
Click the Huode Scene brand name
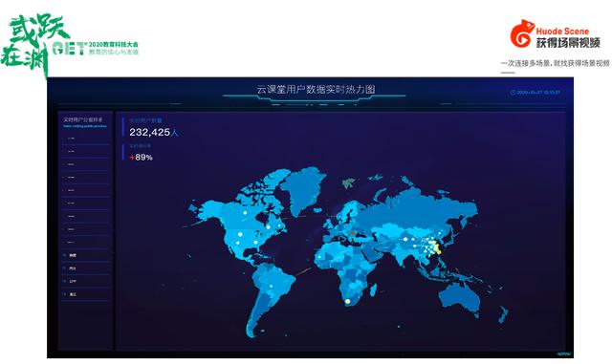tap(562, 32)
